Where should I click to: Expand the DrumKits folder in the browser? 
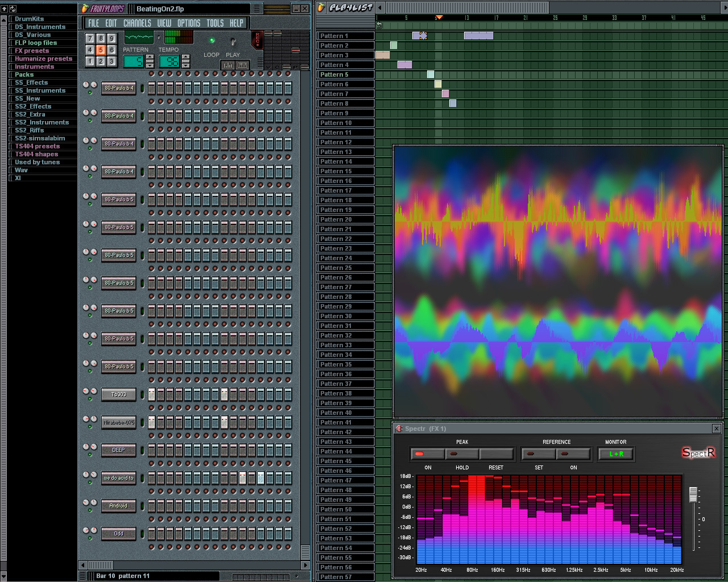click(29, 19)
